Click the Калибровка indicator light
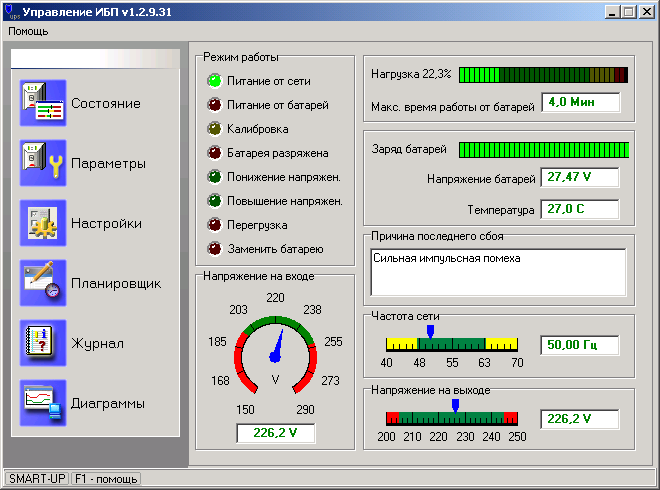Screen dimensions: 660x490 coord(213,129)
